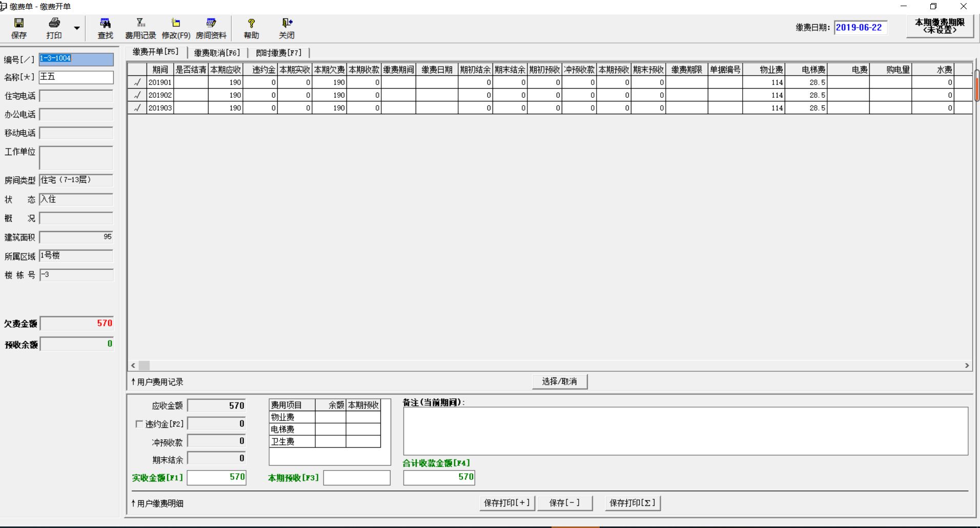Click the 水费 column header
The height and width of the screenshot is (528, 980).
click(x=933, y=70)
